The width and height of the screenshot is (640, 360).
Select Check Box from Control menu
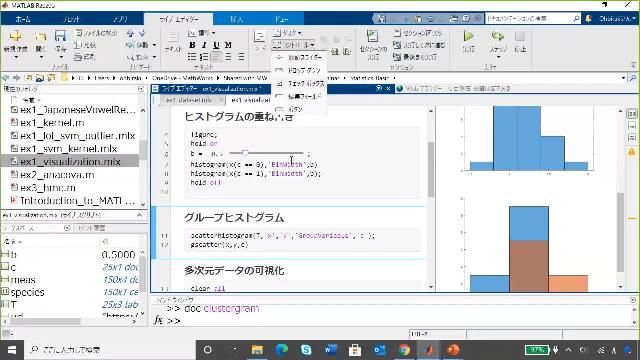[299, 83]
